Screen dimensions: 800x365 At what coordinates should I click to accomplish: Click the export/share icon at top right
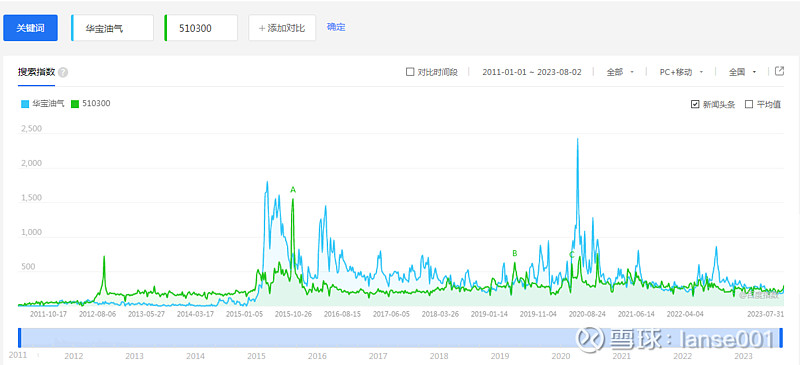779,71
